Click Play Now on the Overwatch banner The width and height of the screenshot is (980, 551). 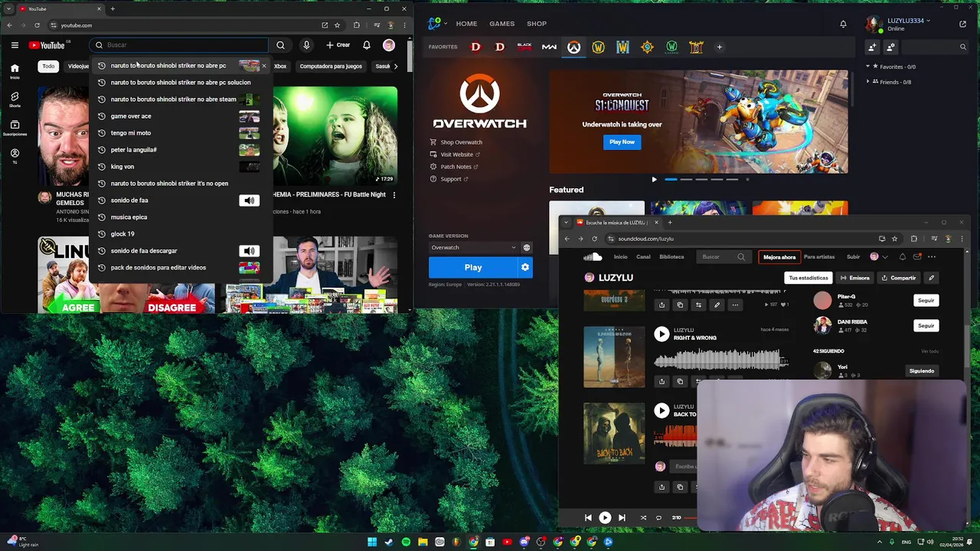click(622, 142)
